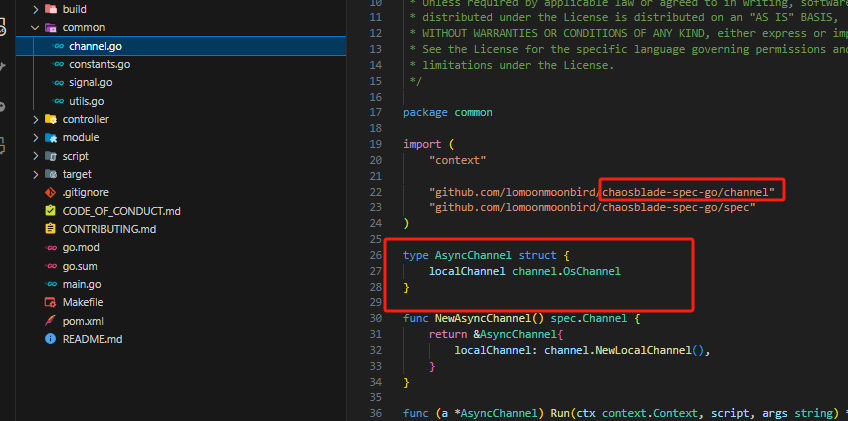This screenshot has height=421, width=848.
Task: Click the "context" import string
Action: (x=458, y=160)
